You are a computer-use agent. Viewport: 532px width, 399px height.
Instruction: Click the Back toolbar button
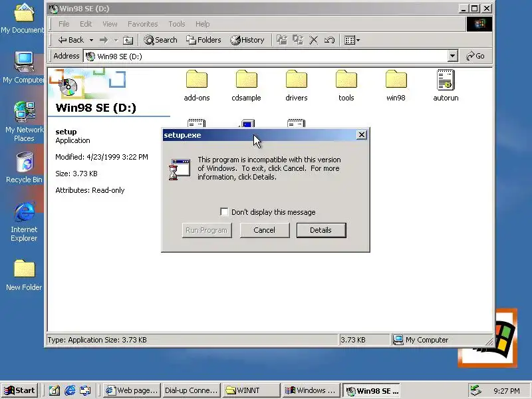(x=71, y=40)
